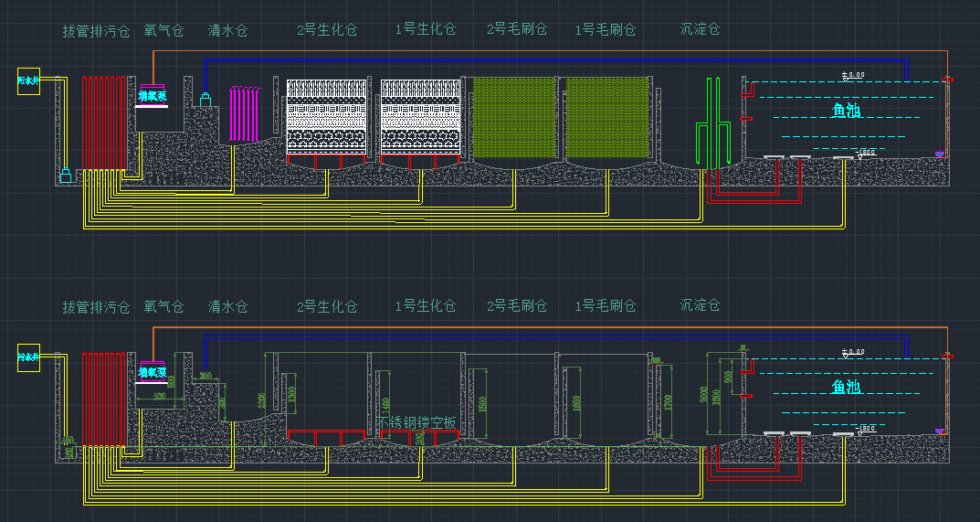Click the 氧气仓 label in the top drawing
The height and width of the screenshot is (522, 980).
163,30
